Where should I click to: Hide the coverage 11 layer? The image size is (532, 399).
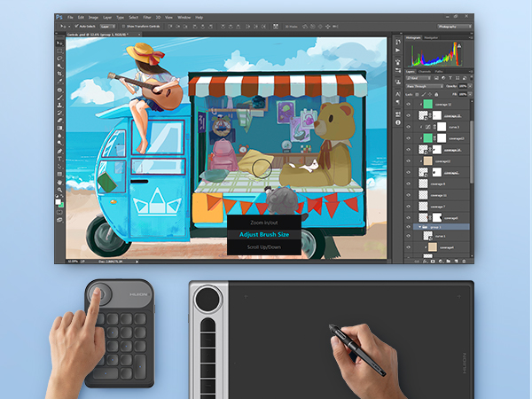tap(408, 195)
